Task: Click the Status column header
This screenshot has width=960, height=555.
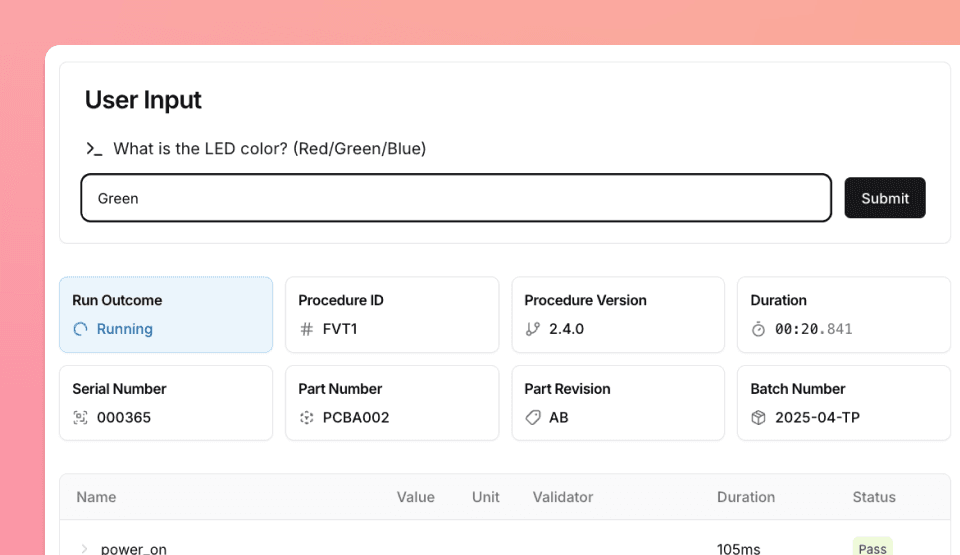Action: (874, 497)
